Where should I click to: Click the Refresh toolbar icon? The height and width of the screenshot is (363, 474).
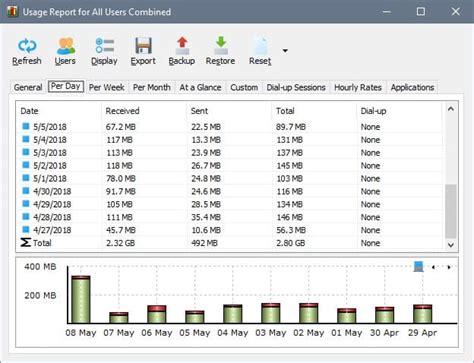coord(27,46)
